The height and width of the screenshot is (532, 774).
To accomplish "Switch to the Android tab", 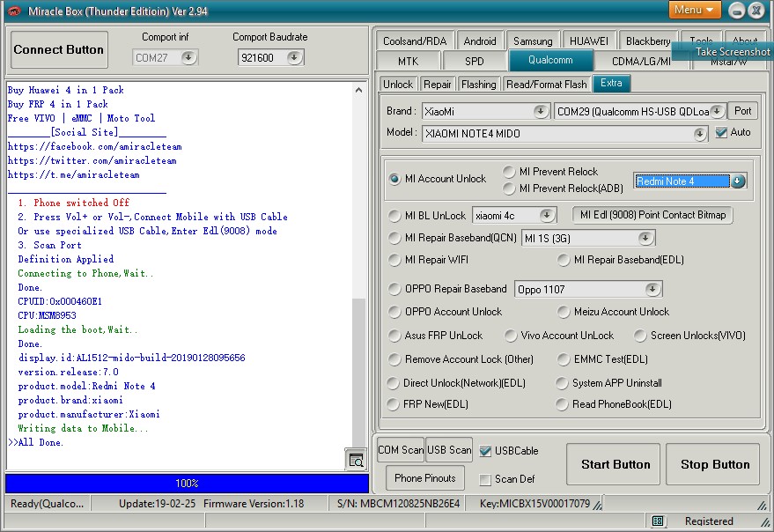I will (x=480, y=41).
